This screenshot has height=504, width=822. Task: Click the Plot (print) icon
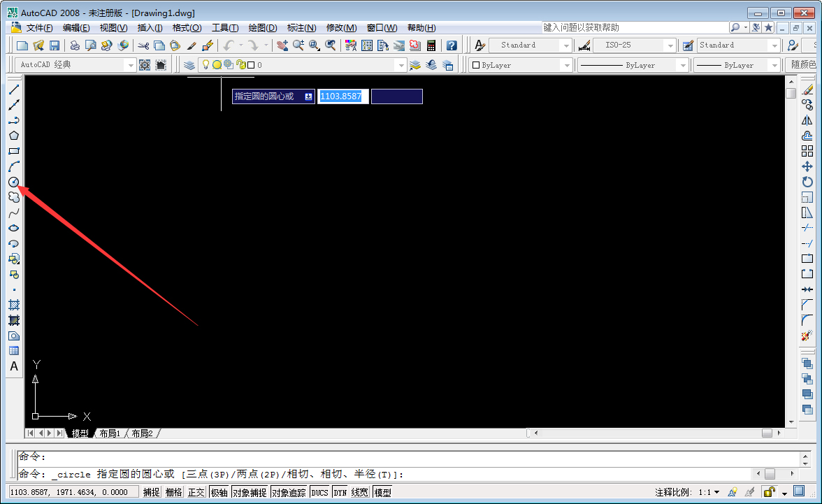tap(75, 45)
